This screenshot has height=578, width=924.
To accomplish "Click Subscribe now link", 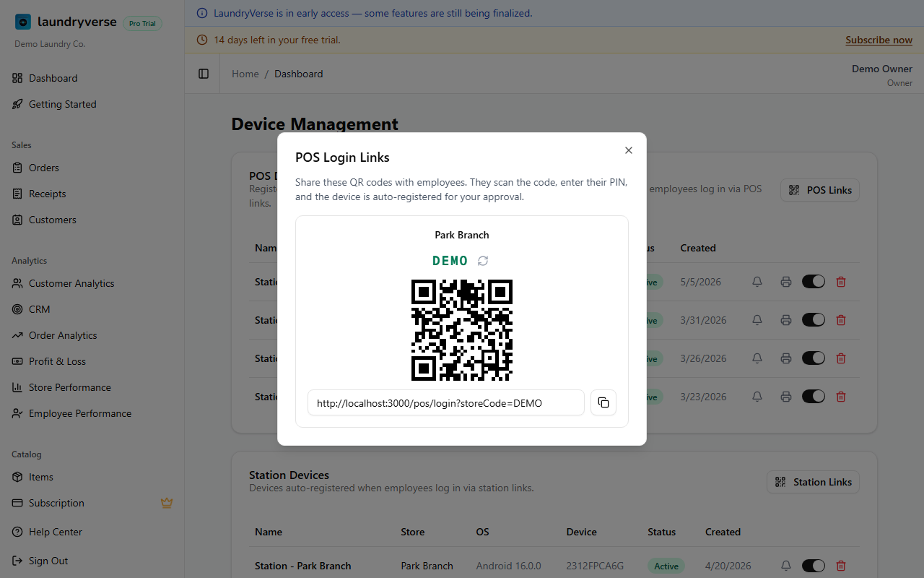I will pos(879,40).
